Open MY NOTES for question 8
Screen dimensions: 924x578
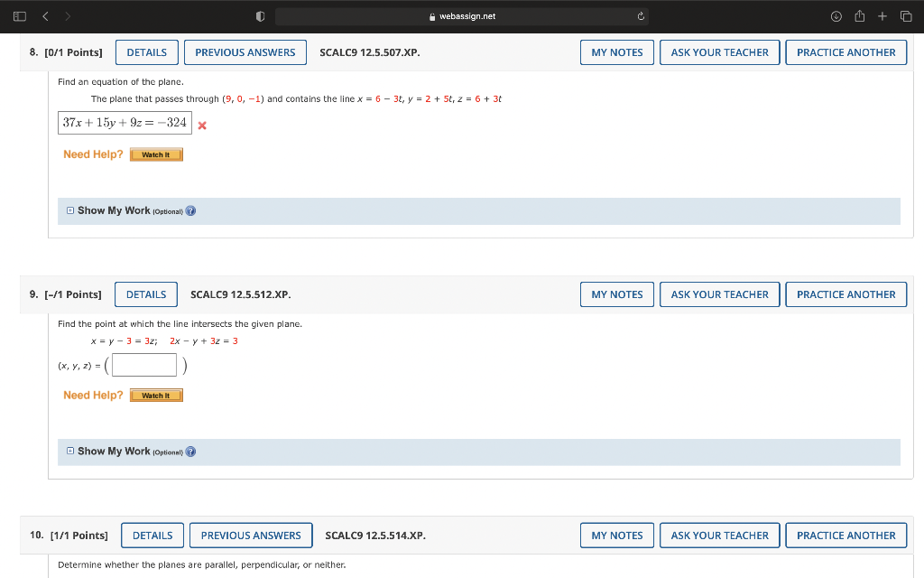click(x=617, y=52)
